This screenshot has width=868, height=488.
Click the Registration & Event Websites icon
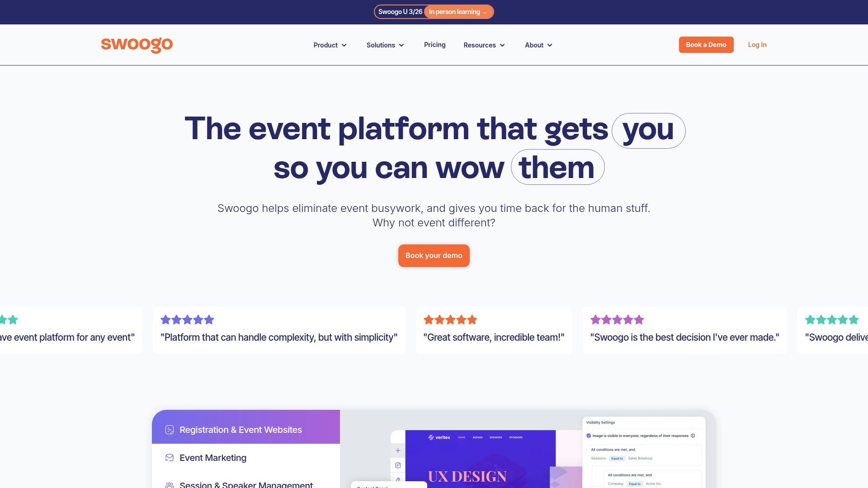point(170,430)
